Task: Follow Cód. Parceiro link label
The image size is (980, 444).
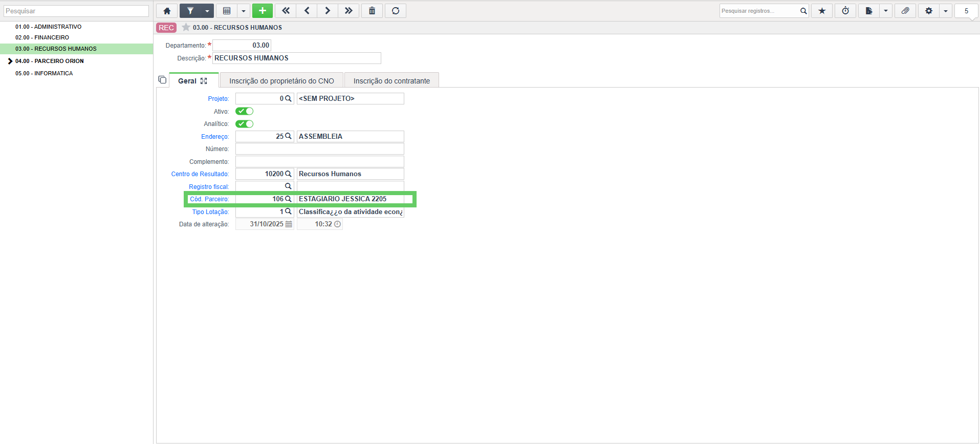Action: (209, 199)
